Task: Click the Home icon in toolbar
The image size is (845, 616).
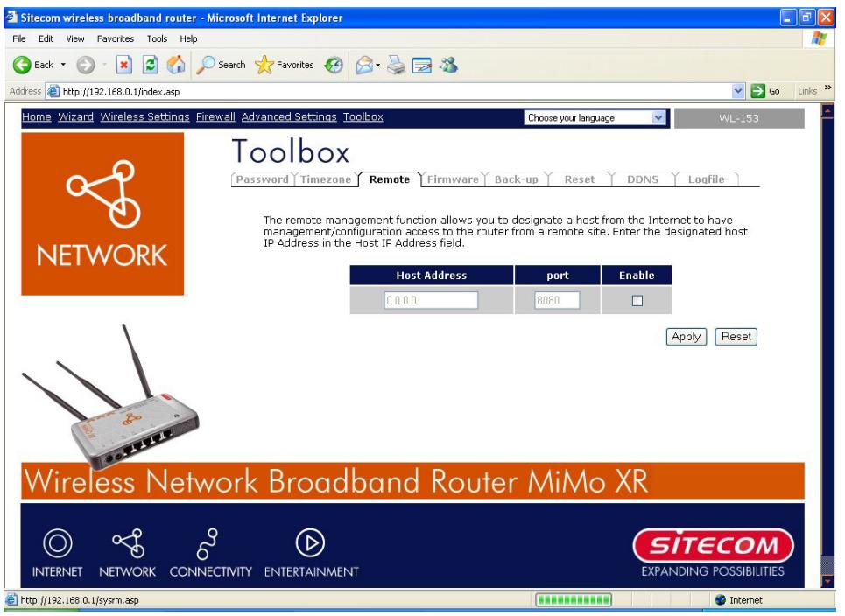Action: tap(176, 65)
